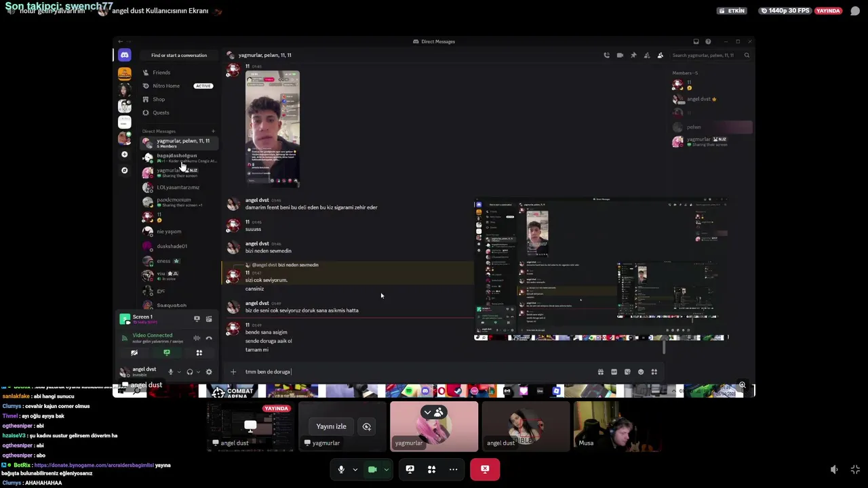Toggle microphone in bottom call bar

point(341,469)
